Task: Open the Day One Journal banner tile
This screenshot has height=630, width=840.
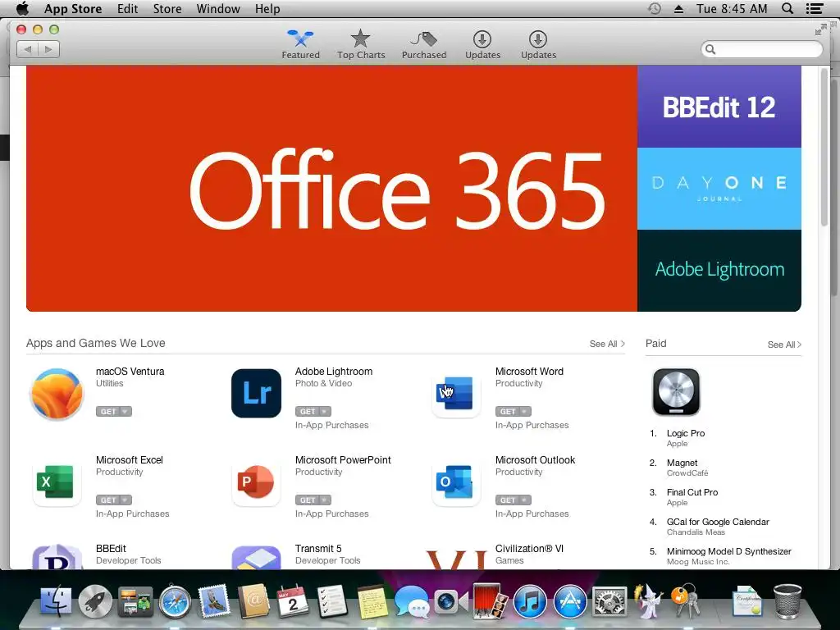Action: pyautogui.click(x=719, y=189)
